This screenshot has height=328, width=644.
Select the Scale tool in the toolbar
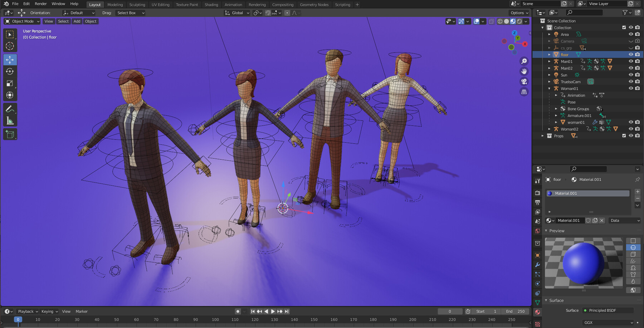pos(10,83)
